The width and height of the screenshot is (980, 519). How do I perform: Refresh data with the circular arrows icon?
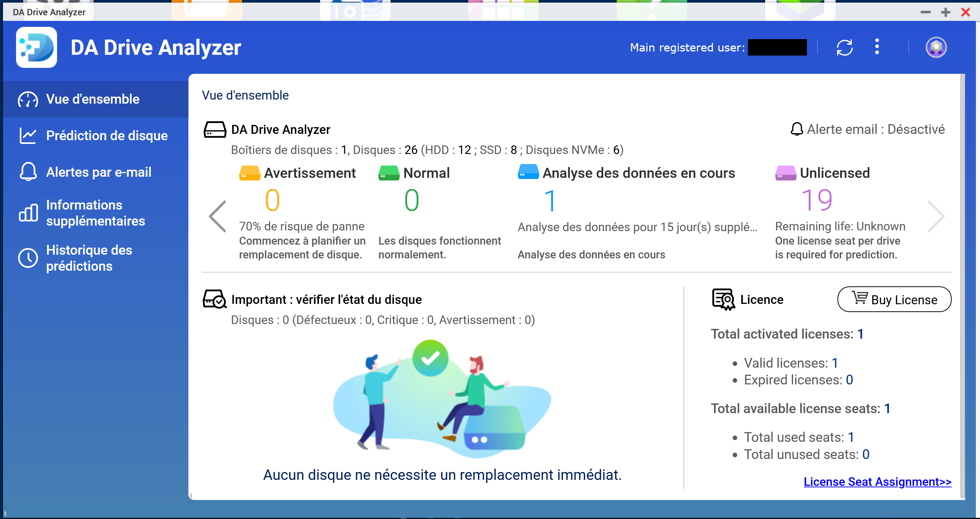[x=844, y=47]
